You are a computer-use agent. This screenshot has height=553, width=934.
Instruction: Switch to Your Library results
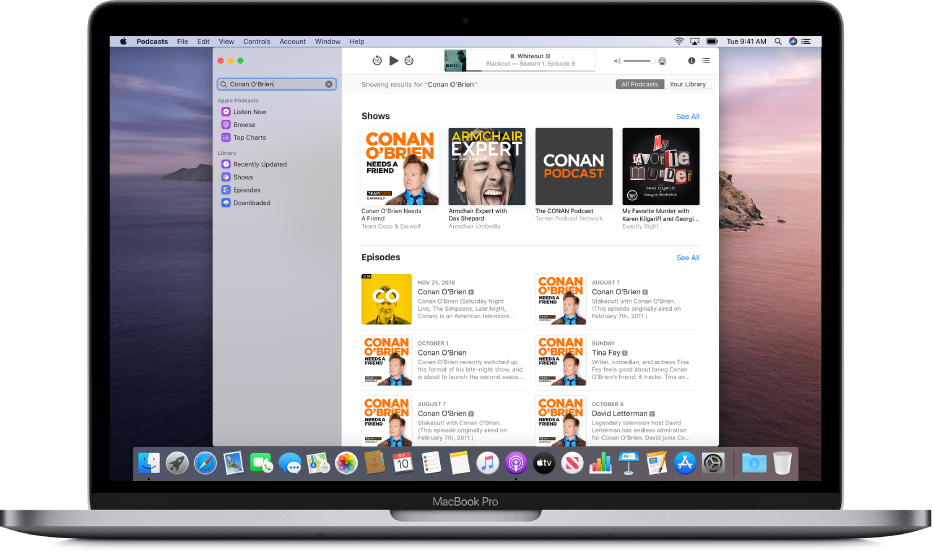[687, 84]
